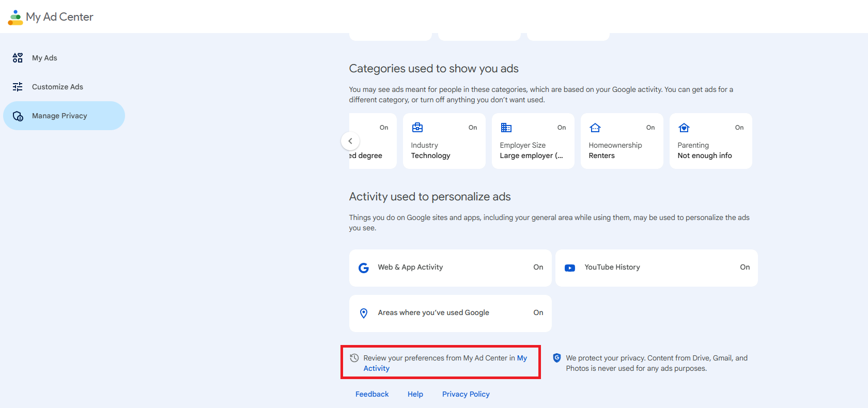Click the My Ads shapes icon
Viewport: 868px width, 408px height.
(18, 58)
